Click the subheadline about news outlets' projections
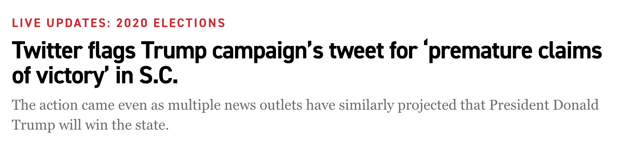 [305, 105]
